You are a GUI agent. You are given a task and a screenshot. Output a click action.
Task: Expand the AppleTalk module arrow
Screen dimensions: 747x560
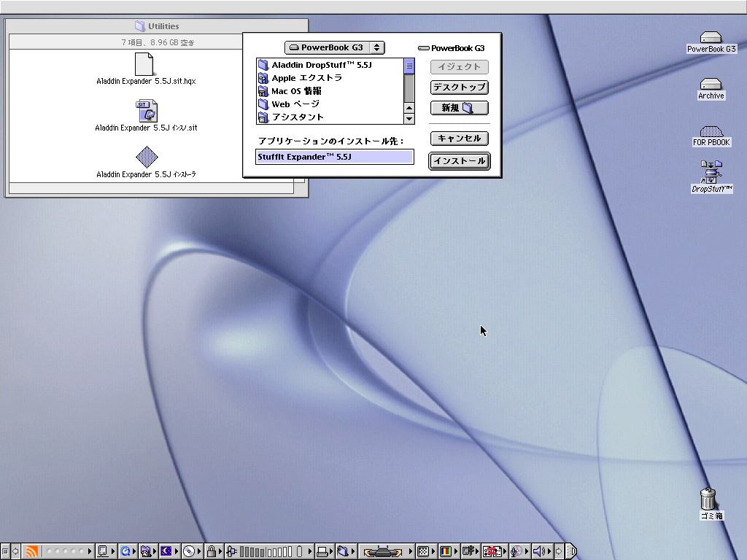[113, 551]
